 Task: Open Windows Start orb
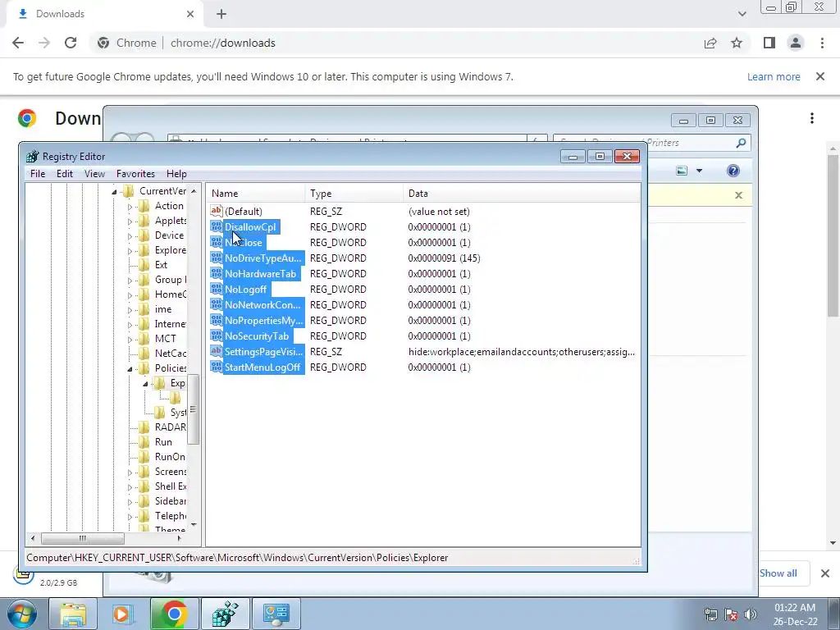coord(21,614)
